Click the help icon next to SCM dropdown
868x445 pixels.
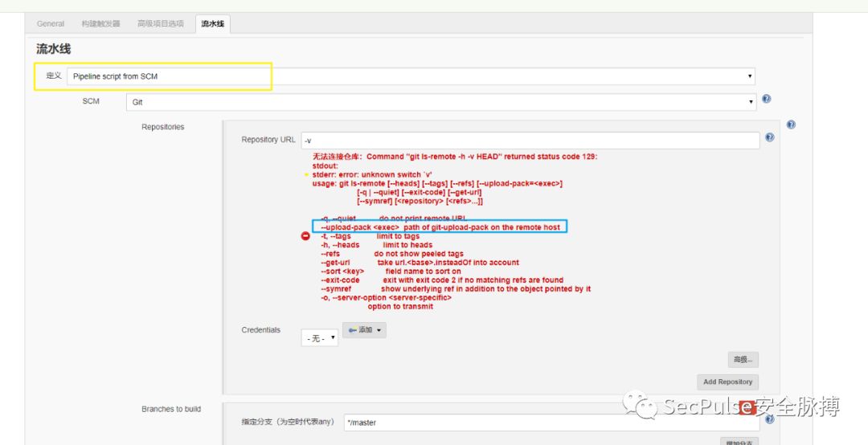click(x=766, y=99)
